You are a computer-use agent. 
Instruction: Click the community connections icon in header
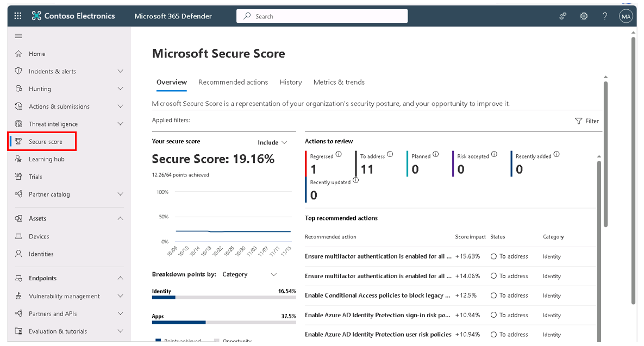(x=563, y=16)
